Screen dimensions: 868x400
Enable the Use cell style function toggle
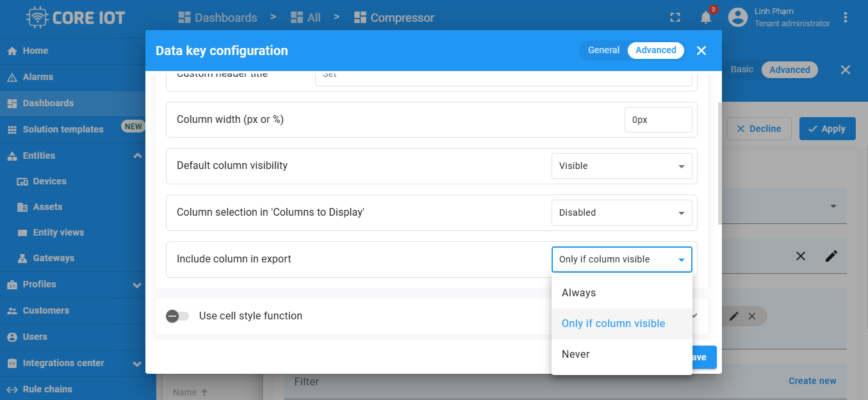177,316
